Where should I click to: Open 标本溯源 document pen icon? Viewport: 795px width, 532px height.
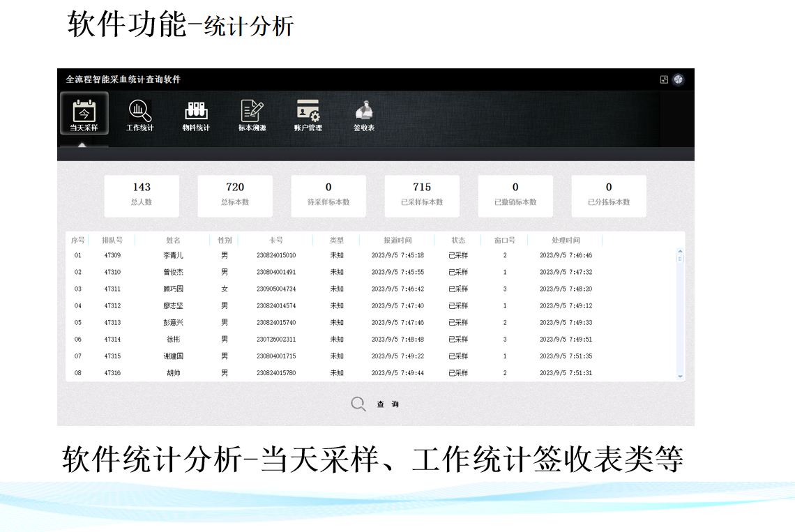click(252, 112)
